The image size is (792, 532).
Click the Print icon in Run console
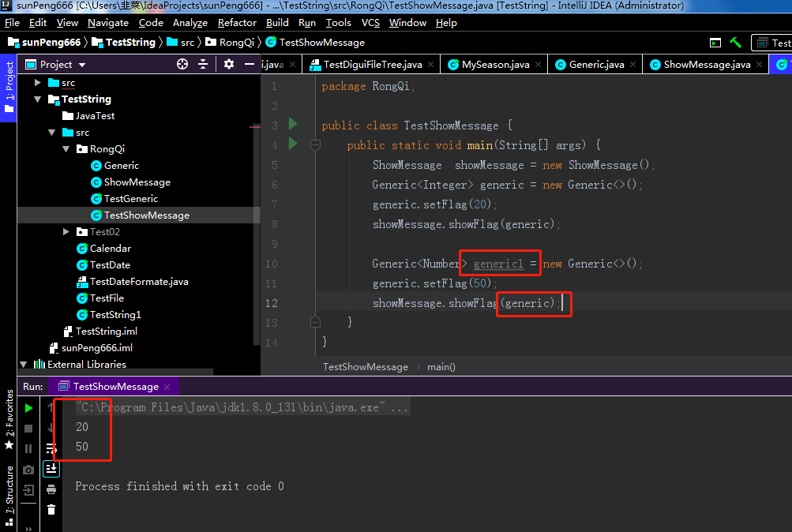51,489
